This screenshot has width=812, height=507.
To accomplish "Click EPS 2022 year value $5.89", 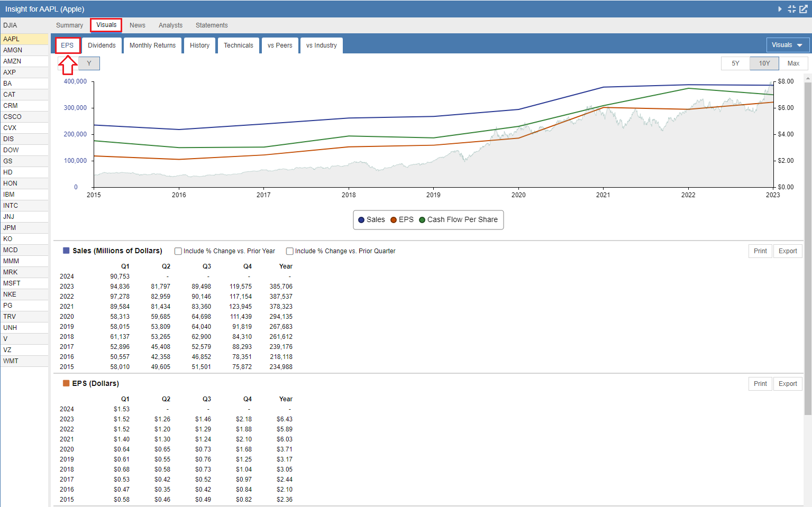I will point(285,429).
